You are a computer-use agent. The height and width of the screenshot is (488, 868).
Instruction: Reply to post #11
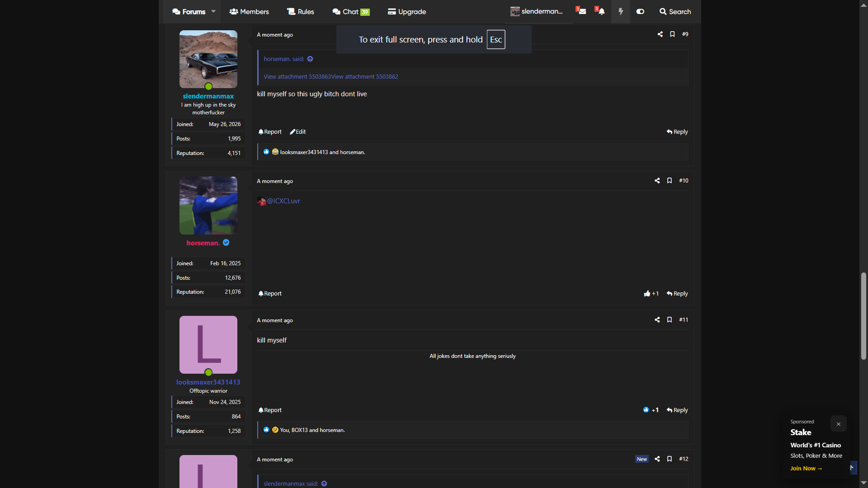coord(677,410)
